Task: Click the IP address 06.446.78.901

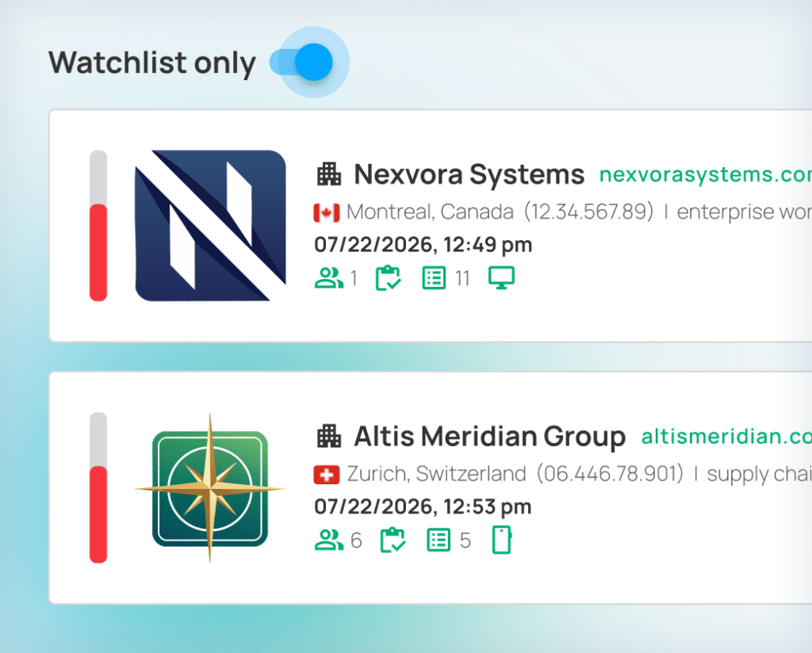Action: coord(610,474)
